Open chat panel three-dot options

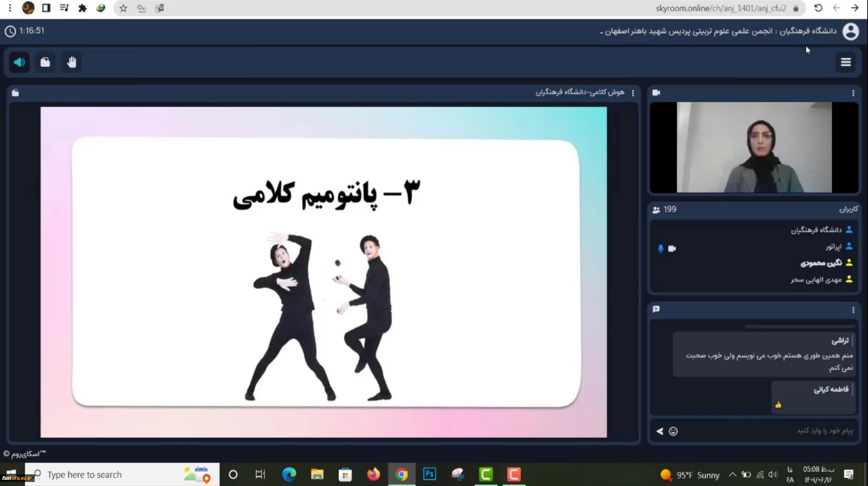[853, 310]
